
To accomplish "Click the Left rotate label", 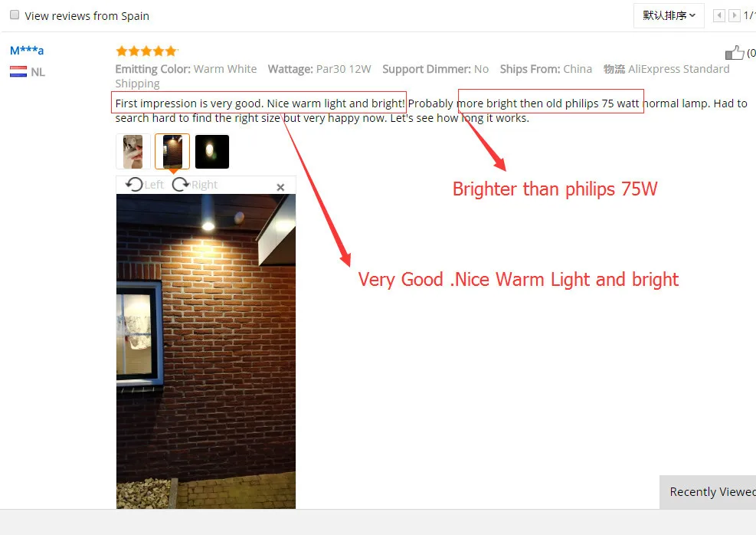I will tap(154, 185).
